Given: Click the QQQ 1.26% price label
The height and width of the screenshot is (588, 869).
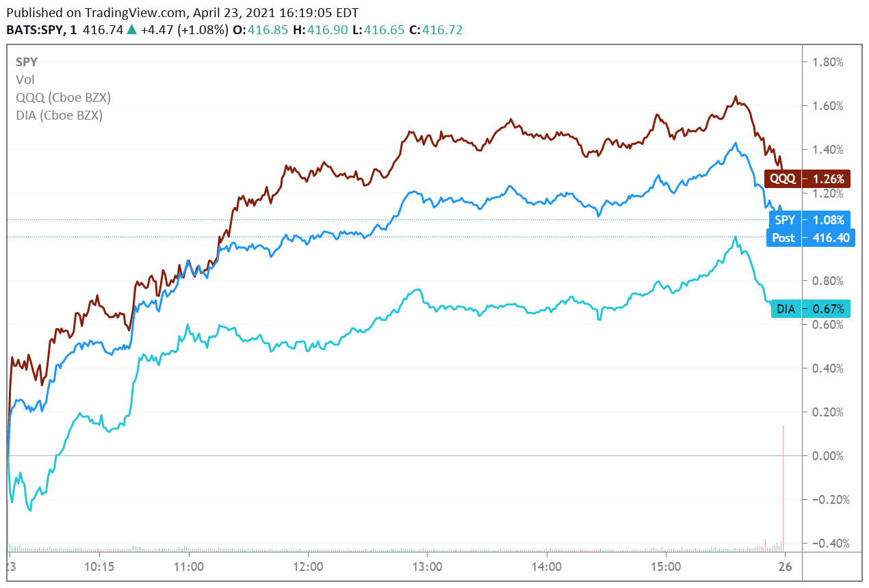Looking at the screenshot, I should pos(810,179).
